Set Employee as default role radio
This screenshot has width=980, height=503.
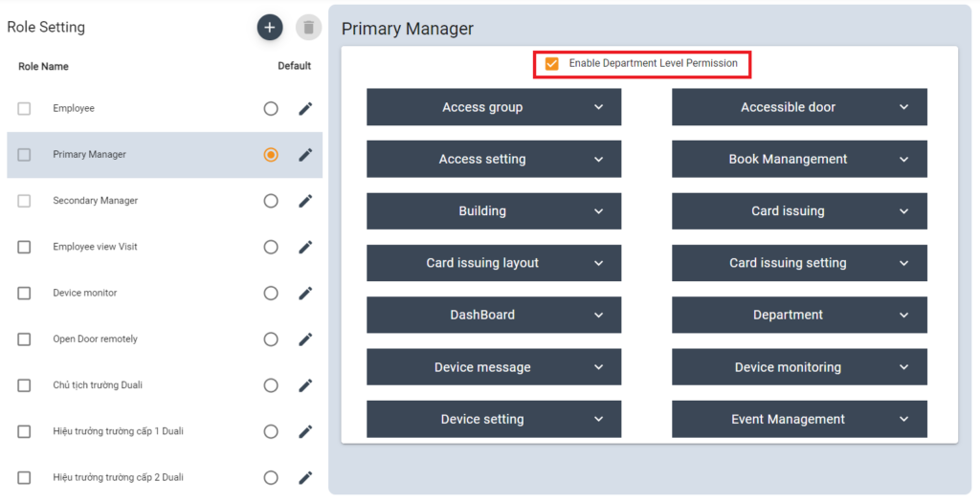(x=271, y=109)
